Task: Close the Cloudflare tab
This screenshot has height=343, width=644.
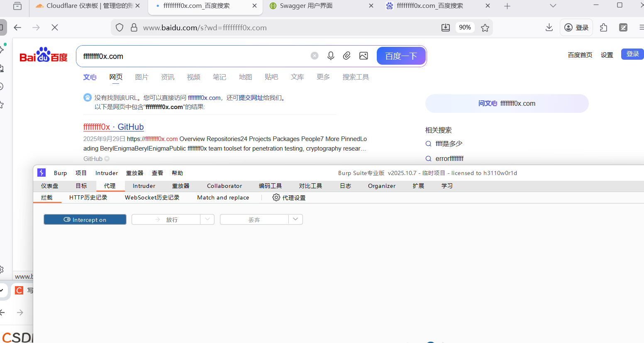Action: coord(138,6)
